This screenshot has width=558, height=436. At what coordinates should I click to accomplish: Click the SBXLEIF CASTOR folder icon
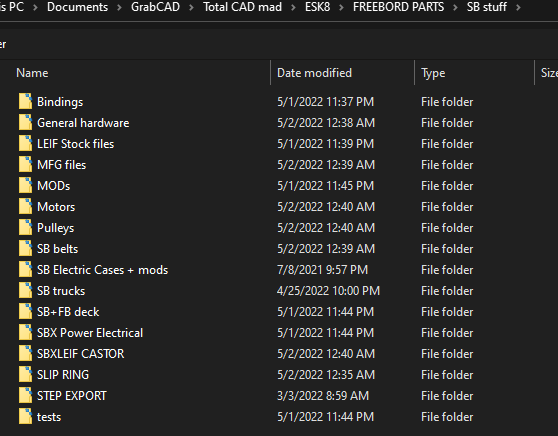click(x=25, y=353)
